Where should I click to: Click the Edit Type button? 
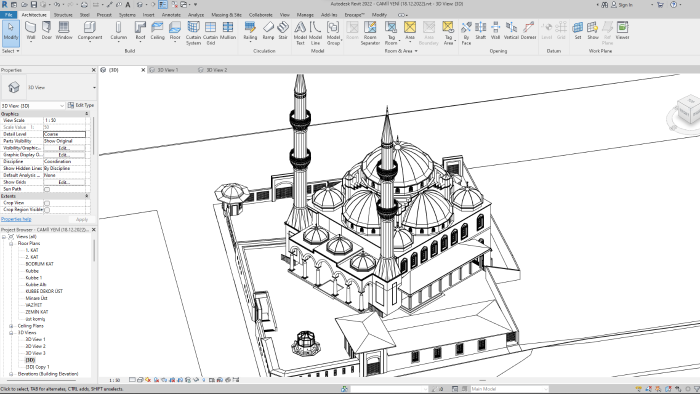point(81,105)
